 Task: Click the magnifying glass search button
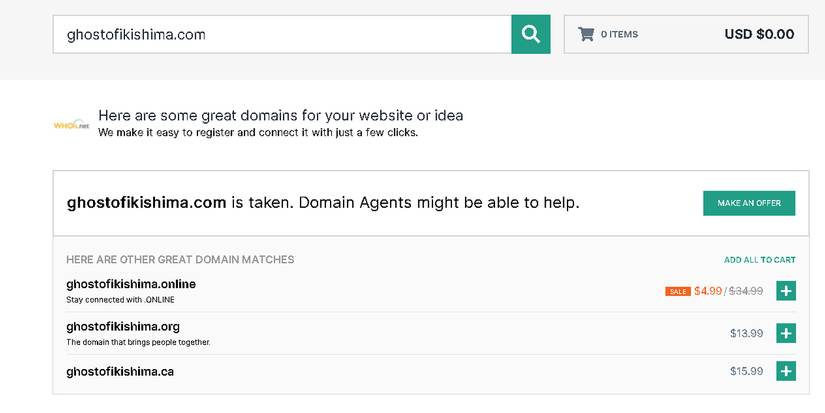(531, 35)
